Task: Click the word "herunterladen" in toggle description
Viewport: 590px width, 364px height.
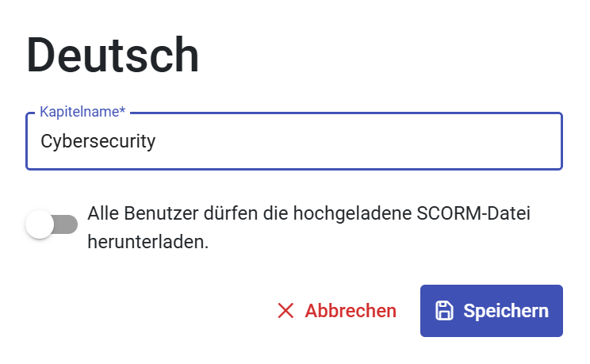Action: coord(147,243)
